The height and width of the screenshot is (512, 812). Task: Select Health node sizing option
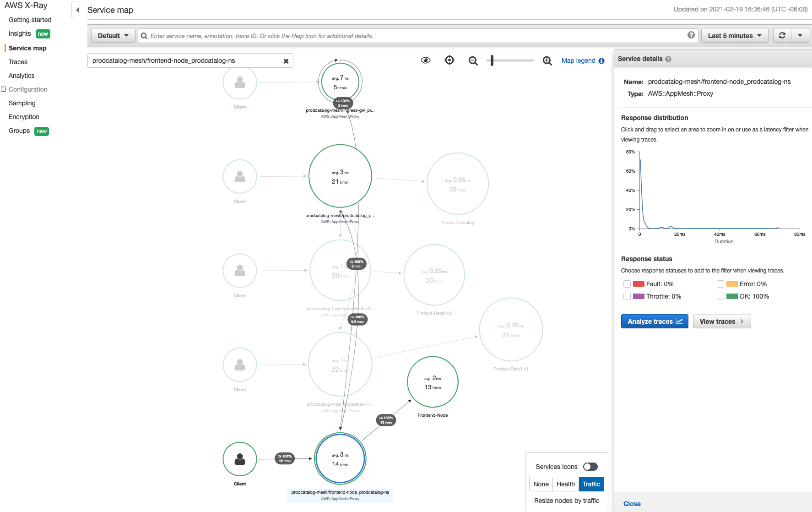pyautogui.click(x=566, y=484)
